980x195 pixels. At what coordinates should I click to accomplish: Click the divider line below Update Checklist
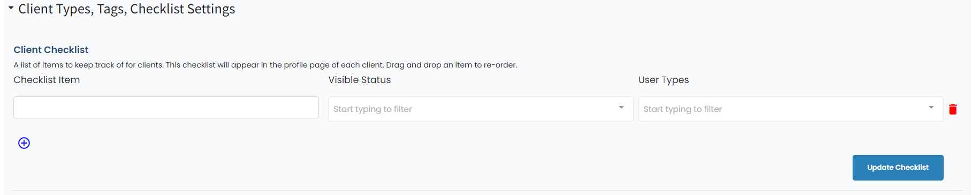488,190
